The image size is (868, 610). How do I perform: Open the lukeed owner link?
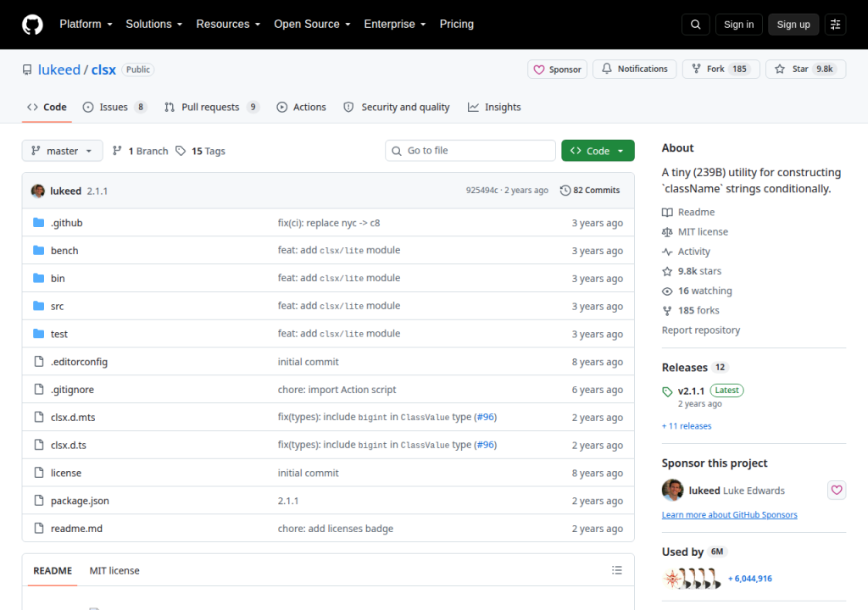(x=59, y=69)
